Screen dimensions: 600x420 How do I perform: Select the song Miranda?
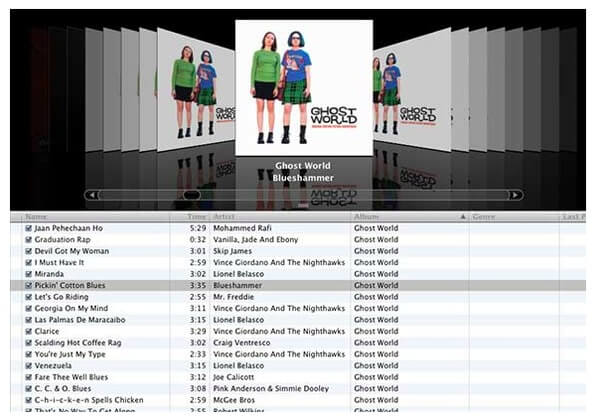tap(49, 274)
